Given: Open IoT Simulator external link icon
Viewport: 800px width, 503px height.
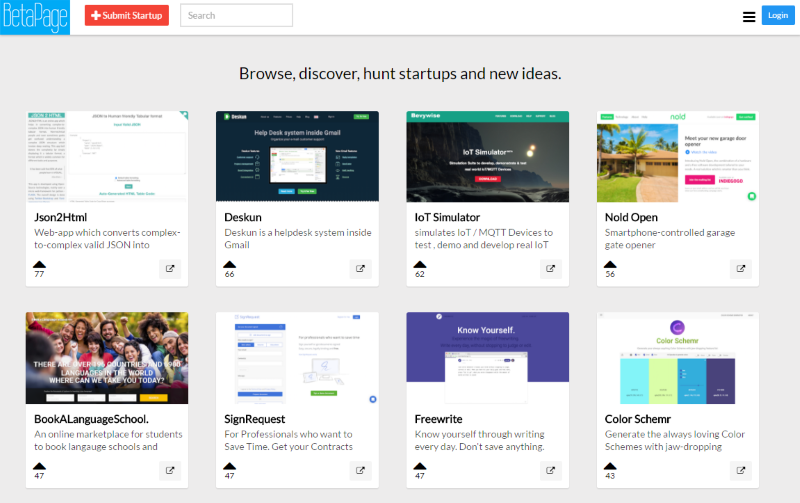Looking at the screenshot, I should tap(551, 268).
